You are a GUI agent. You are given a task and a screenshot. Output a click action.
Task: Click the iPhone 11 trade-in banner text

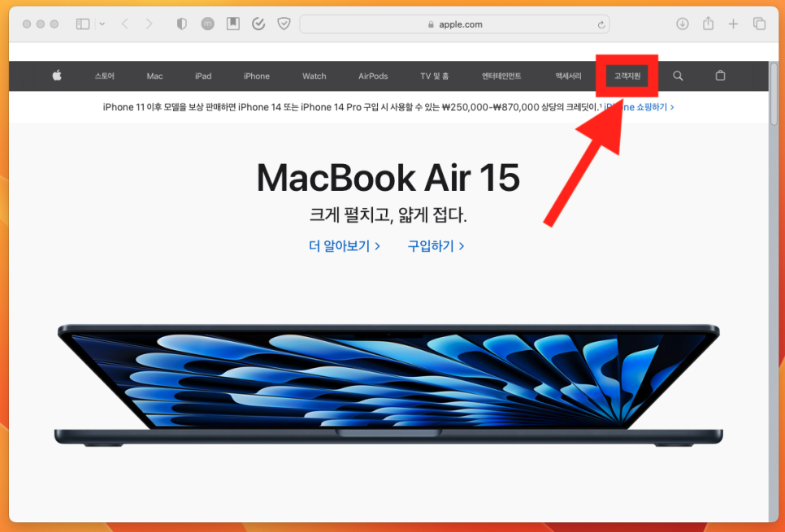point(350,107)
